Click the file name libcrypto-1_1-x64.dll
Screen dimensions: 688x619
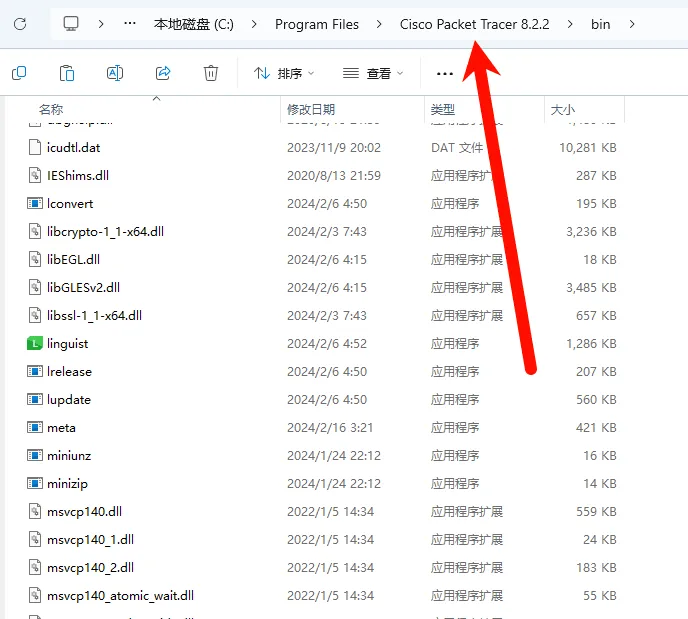pos(105,232)
